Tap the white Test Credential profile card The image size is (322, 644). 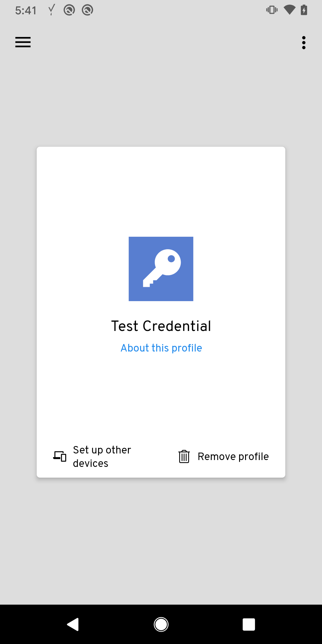coord(161,312)
